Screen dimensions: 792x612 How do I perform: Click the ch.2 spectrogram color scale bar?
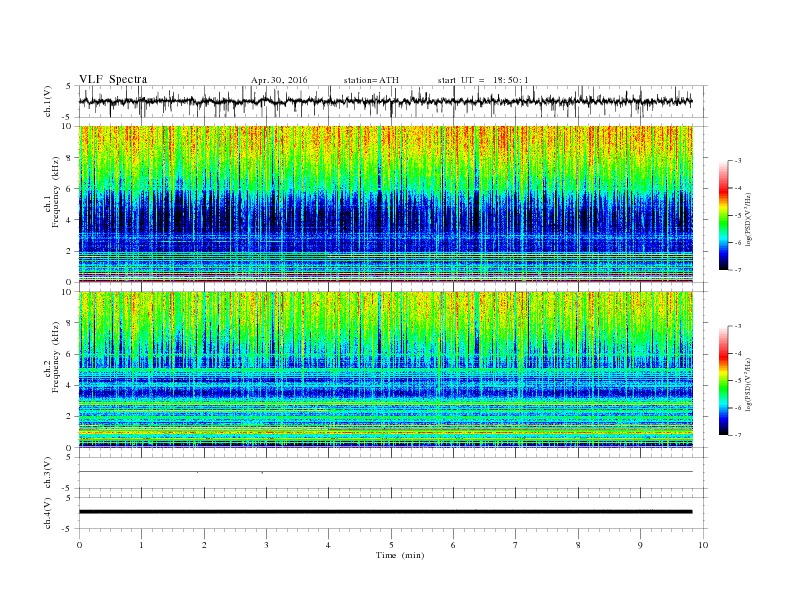(x=724, y=380)
